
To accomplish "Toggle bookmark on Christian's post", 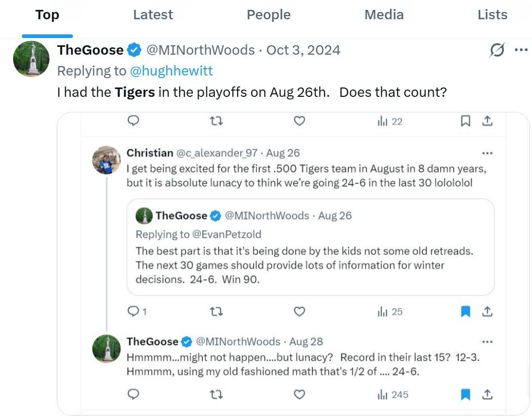I will click(466, 311).
